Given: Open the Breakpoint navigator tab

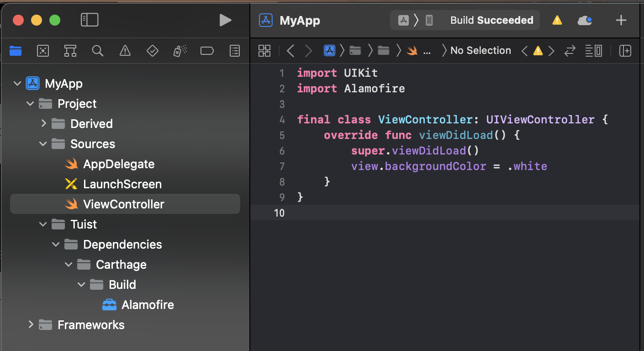Looking at the screenshot, I should [x=207, y=51].
